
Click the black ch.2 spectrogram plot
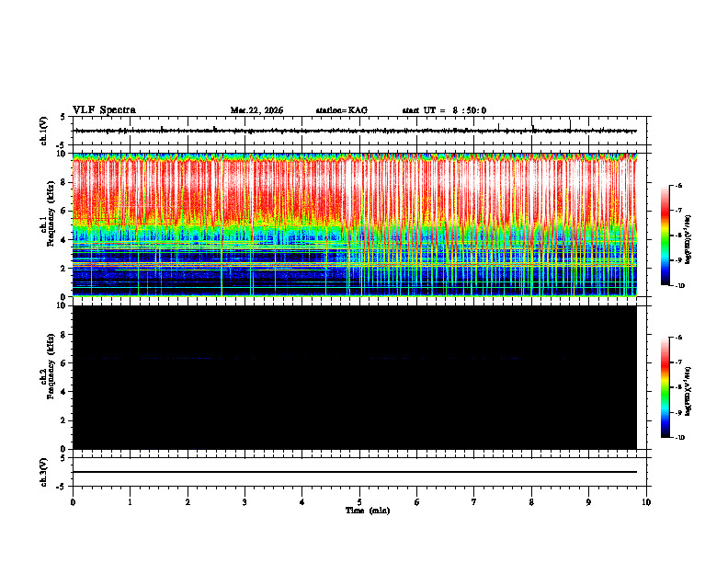point(355,377)
